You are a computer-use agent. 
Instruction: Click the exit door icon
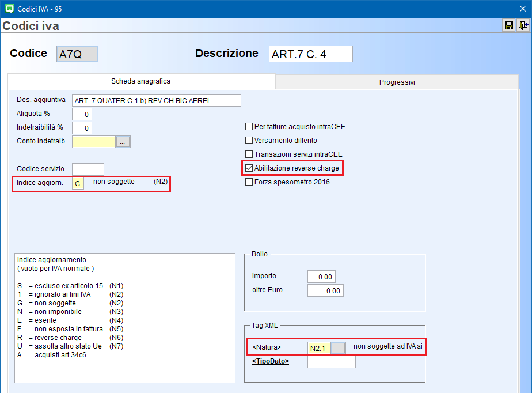[x=523, y=25]
